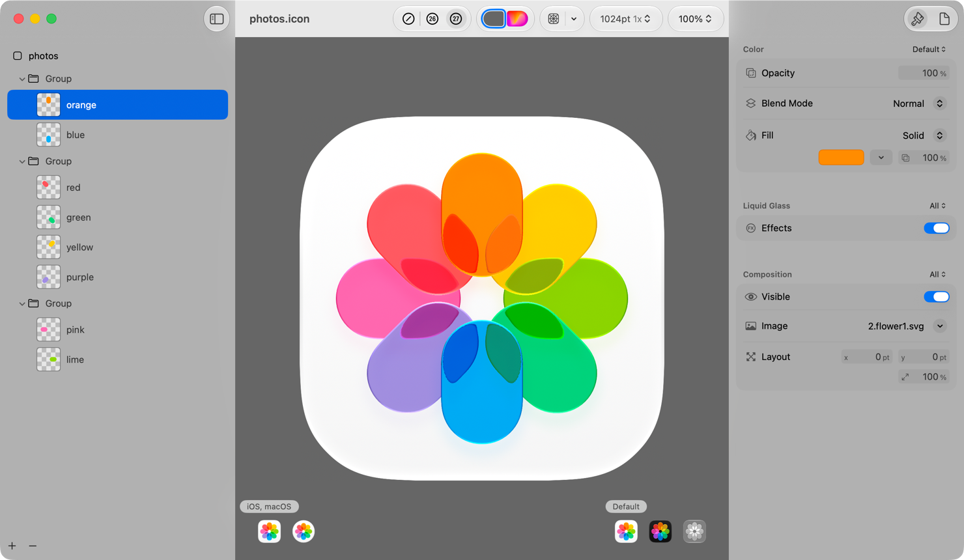Select the lime layer
Image resolution: width=964 pixels, height=560 pixels.
(x=117, y=359)
